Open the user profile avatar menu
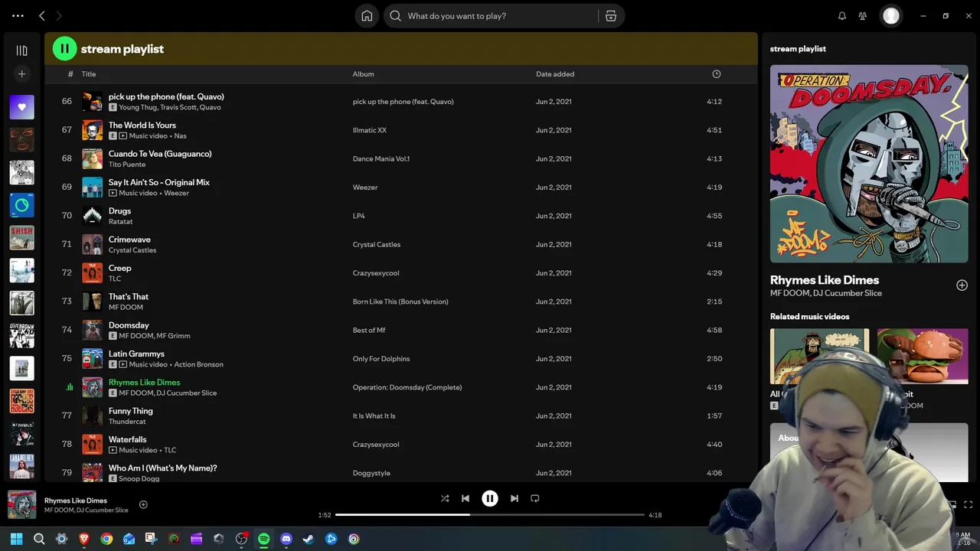This screenshot has width=980, height=551. (891, 16)
